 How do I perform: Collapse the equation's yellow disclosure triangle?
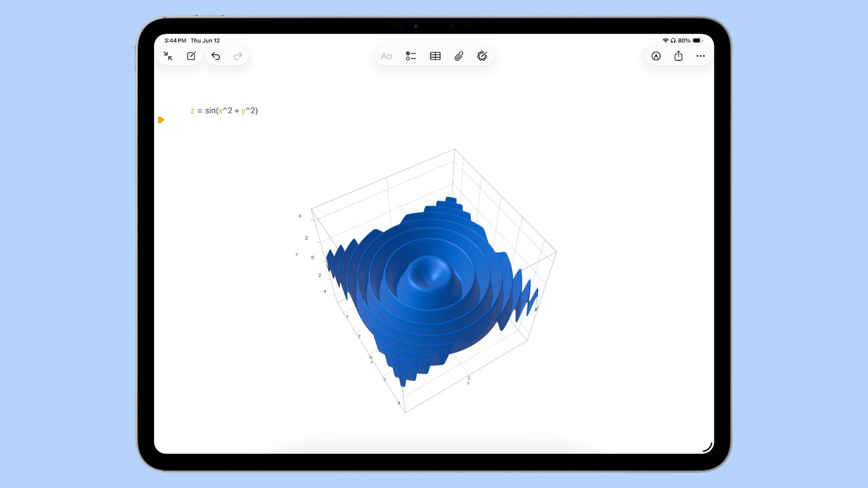tap(162, 120)
